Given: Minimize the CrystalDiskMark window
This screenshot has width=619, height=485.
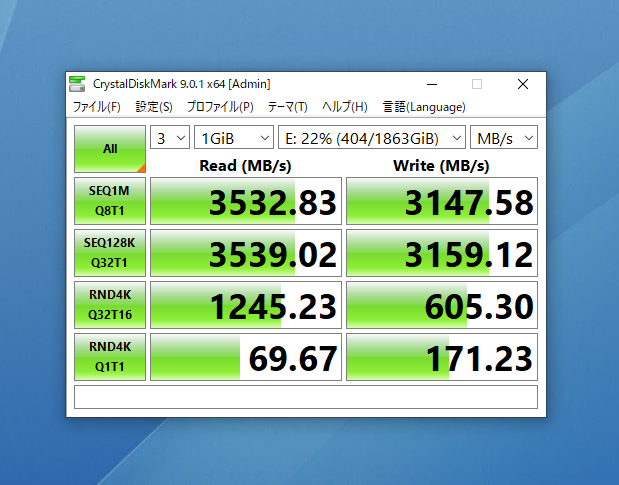Looking at the screenshot, I should click(x=432, y=84).
